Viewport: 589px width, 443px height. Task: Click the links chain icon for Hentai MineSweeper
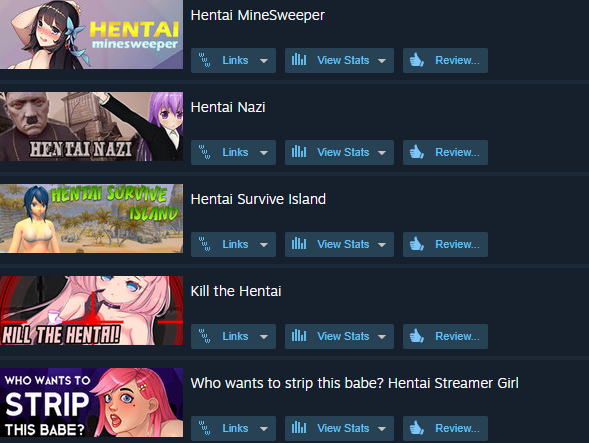pyautogui.click(x=205, y=60)
